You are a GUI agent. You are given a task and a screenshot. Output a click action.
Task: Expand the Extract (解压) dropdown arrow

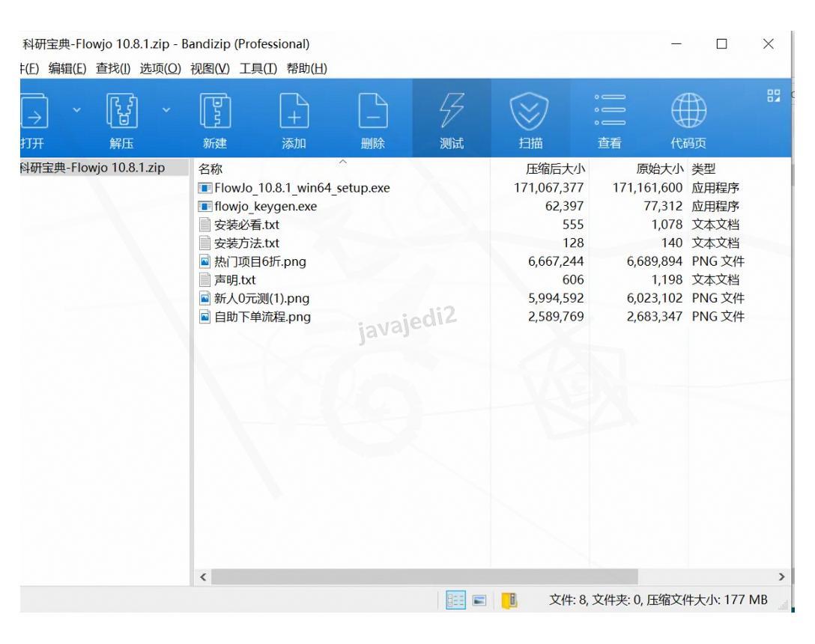click(x=166, y=110)
